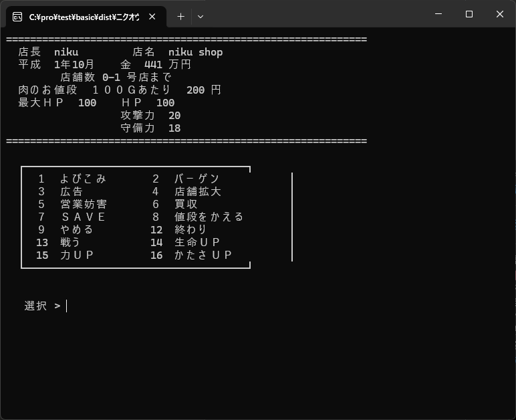The width and height of the screenshot is (516, 420).
Task: Click menu option 4 店舗拡大
Action: (186, 191)
